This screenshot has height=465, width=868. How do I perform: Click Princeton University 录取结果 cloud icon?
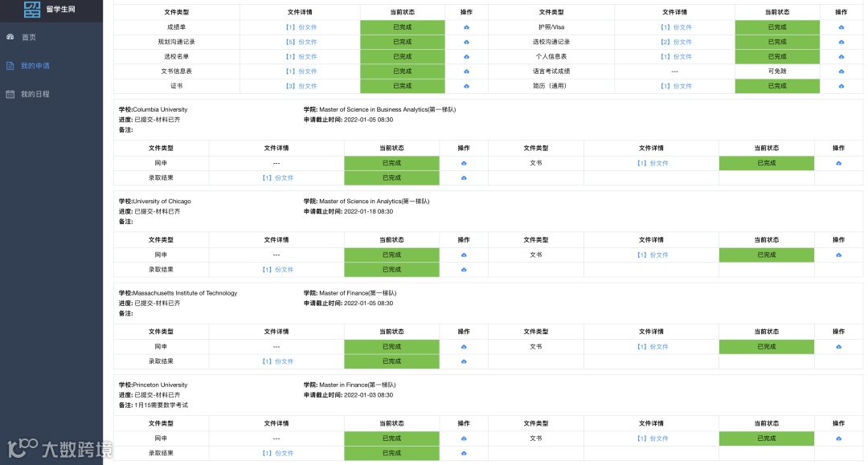click(464, 454)
